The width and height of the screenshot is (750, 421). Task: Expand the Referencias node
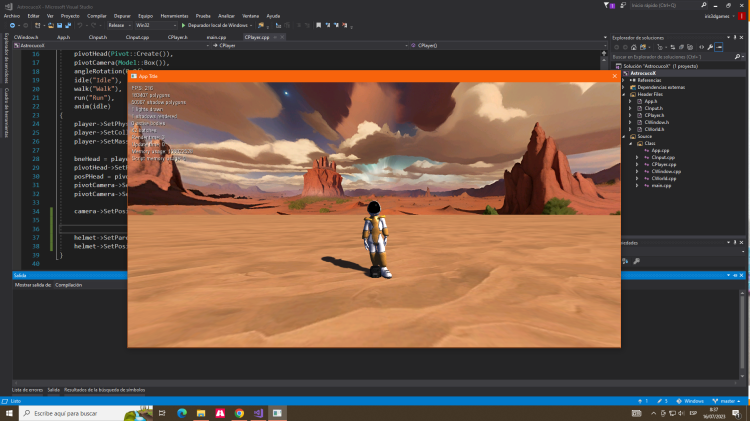(624, 80)
